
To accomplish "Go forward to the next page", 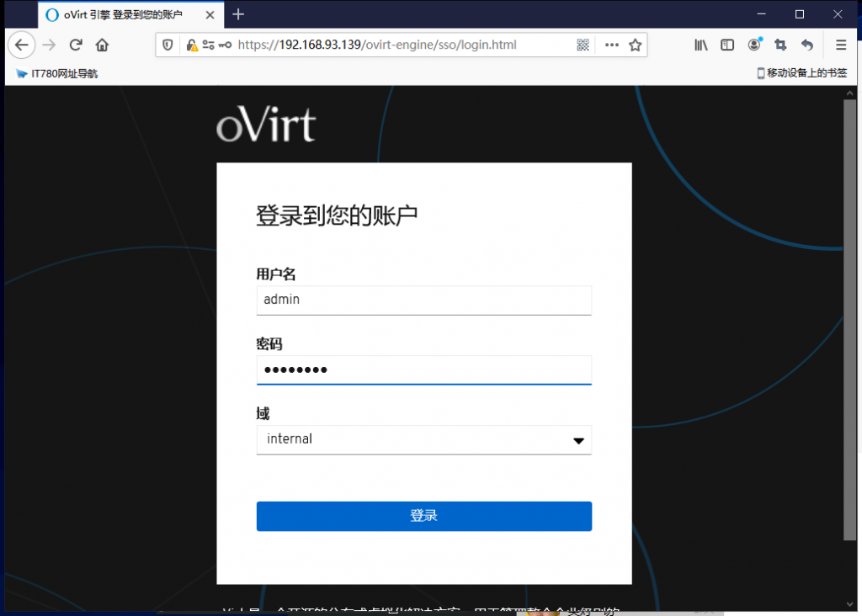I will [x=49, y=45].
